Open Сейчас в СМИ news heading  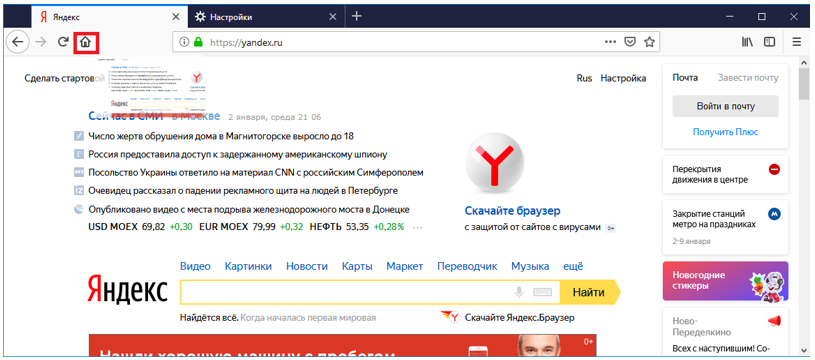[126, 116]
